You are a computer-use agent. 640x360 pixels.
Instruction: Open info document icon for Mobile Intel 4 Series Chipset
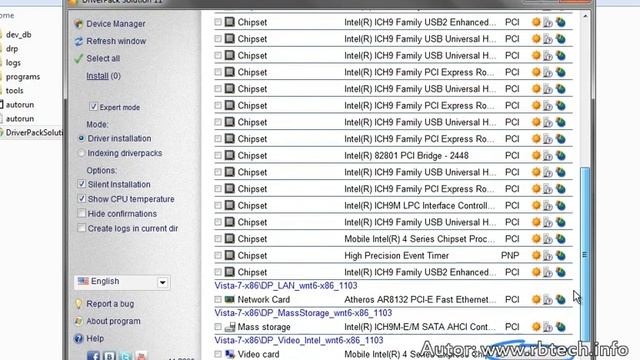548,239
